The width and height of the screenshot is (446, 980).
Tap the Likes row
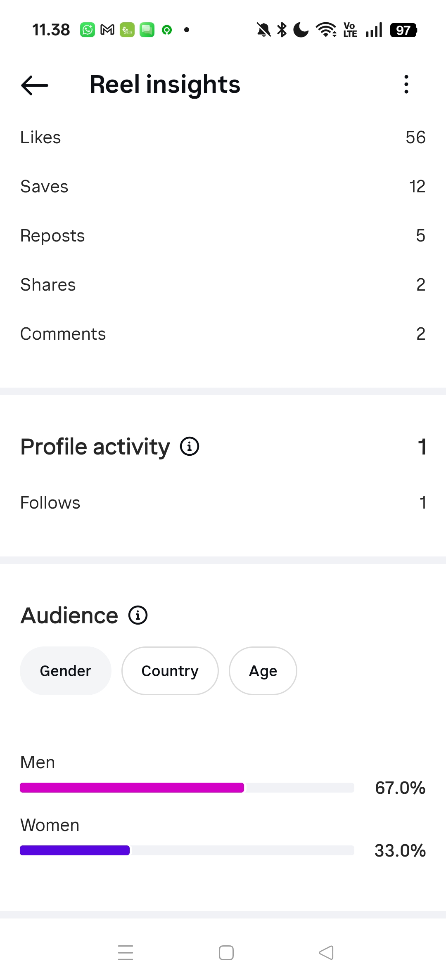point(223,137)
